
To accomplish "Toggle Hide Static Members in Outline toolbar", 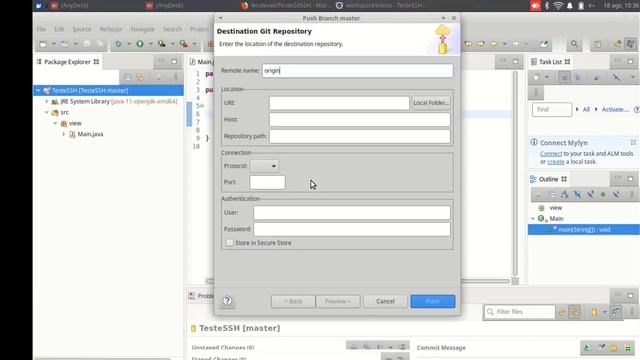I will 590,195.
